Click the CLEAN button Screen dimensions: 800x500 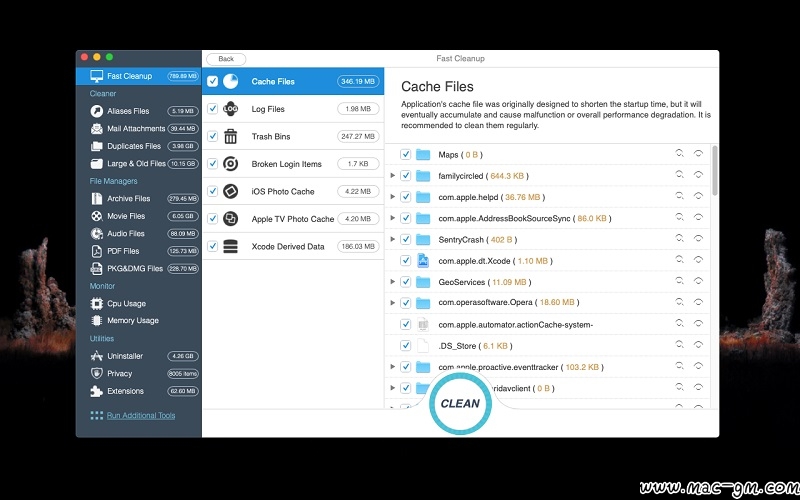(460, 403)
